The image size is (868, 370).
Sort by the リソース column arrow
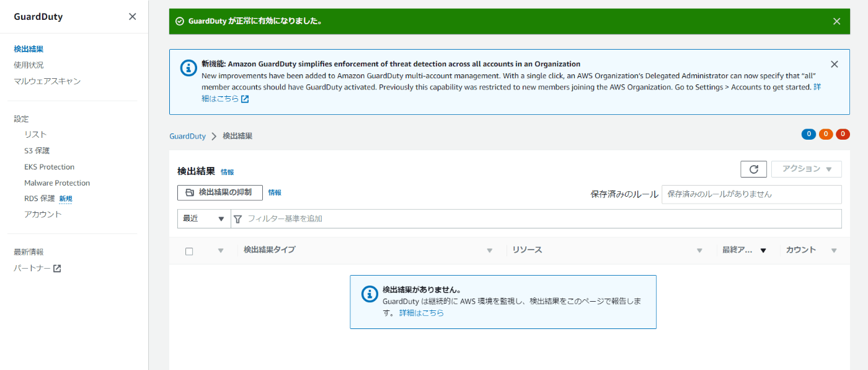pos(699,251)
